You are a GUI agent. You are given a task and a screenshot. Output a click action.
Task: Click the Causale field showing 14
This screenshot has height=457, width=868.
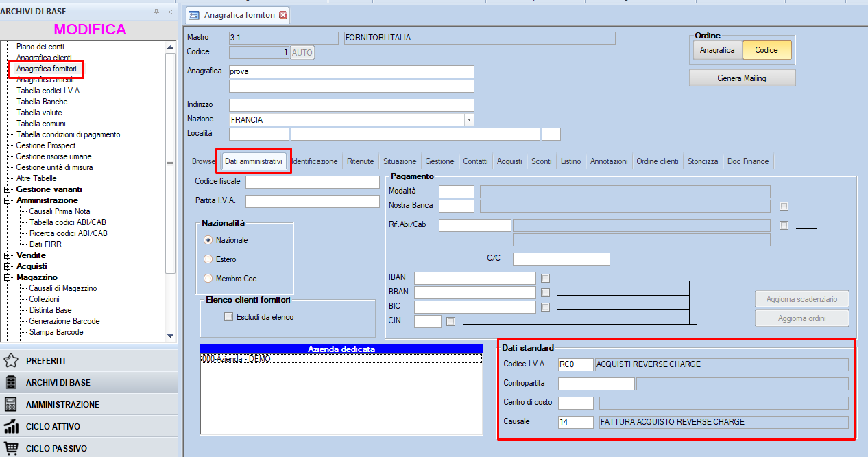point(575,422)
